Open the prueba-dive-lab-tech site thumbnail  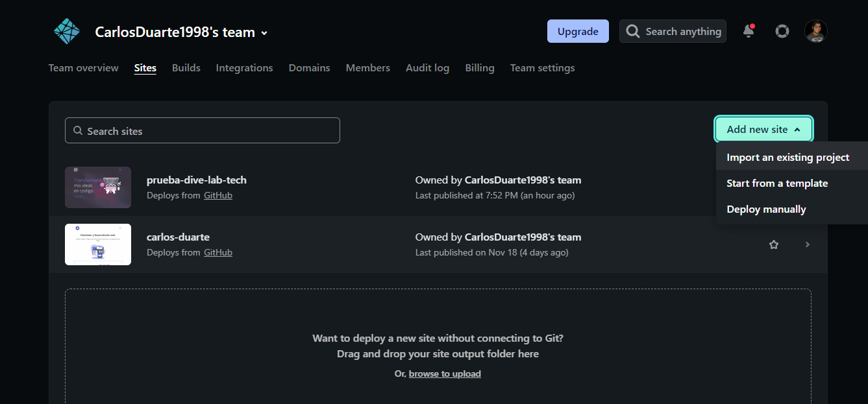click(98, 187)
